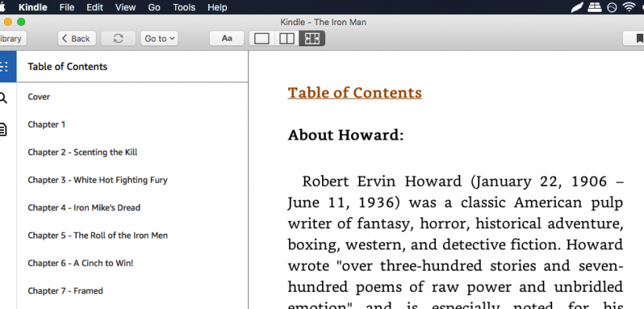Viewport: 644px width, 309px height.
Task: Open the Wi-Fi status menu
Action: pyautogui.click(x=628, y=7)
